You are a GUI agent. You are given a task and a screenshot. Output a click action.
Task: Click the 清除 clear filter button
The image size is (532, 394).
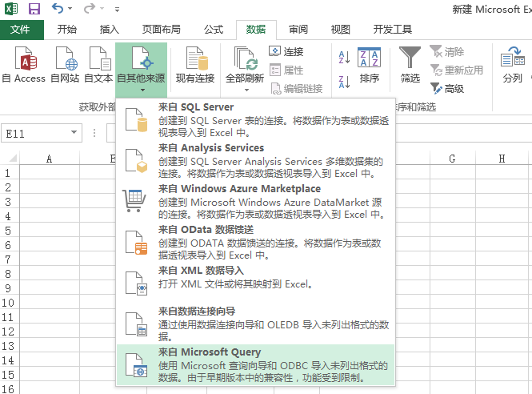pos(446,51)
